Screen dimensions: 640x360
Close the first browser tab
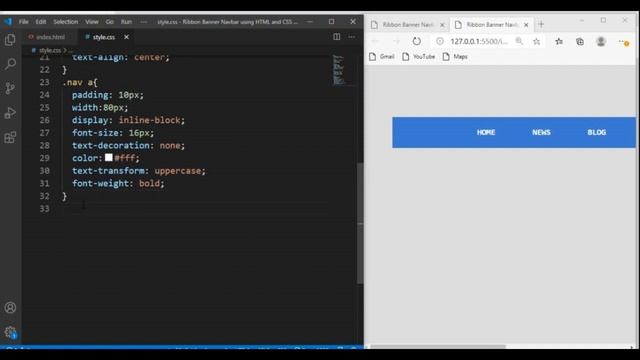point(442,25)
